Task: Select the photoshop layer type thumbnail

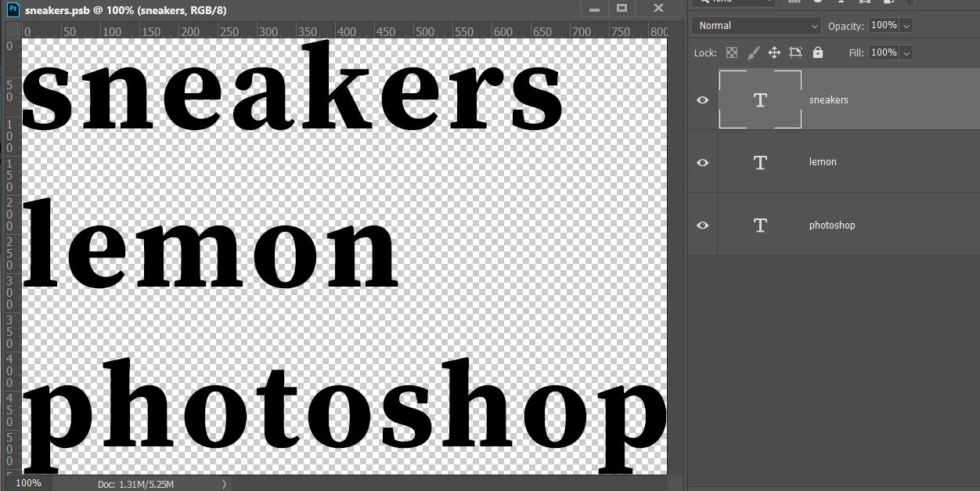Action: pos(760,225)
